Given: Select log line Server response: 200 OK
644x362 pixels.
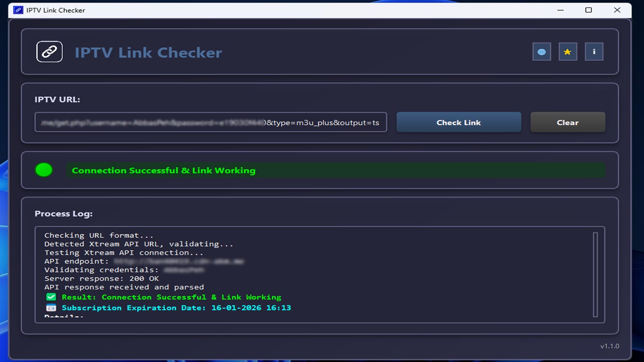Looking at the screenshot, I should [x=101, y=279].
